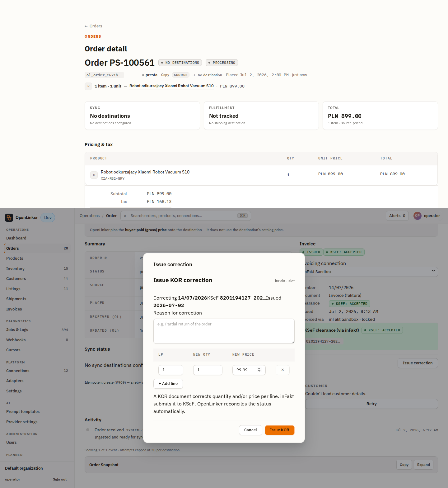The height and width of the screenshot is (488, 448).
Task: Click the OpenLinker logo icon
Action: coord(9,217)
